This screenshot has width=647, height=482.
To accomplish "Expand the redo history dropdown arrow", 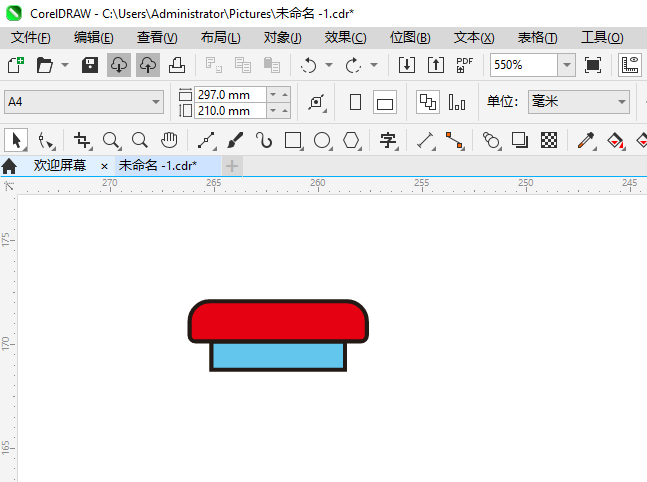I will 374,65.
